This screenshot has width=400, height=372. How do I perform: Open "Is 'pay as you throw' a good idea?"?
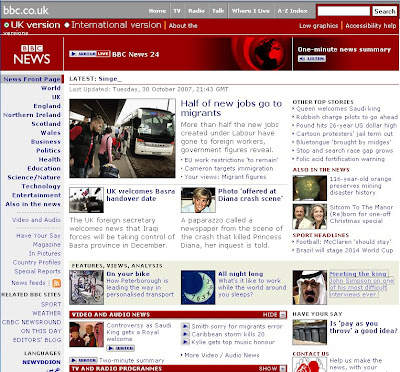pos(363,327)
